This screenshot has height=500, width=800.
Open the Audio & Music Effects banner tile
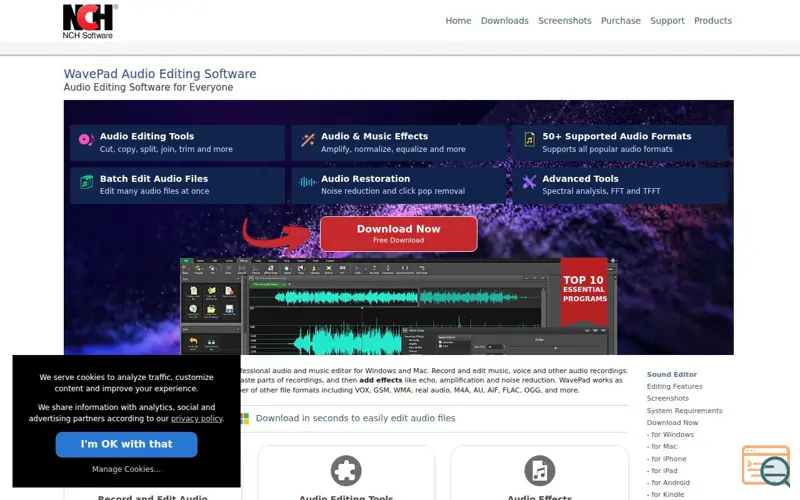click(x=398, y=142)
